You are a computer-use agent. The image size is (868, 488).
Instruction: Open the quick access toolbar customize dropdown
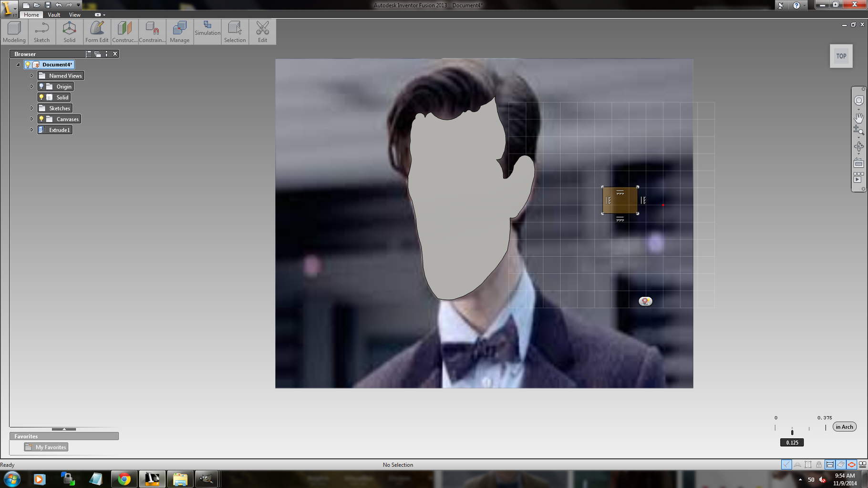pyautogui.click(x=79, y=5)
